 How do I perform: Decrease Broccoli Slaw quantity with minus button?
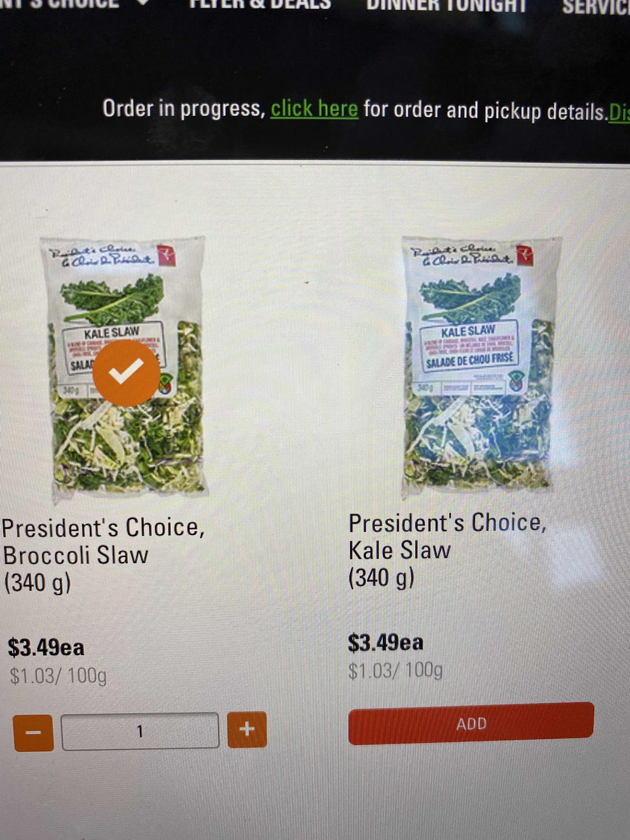[34, 732]
